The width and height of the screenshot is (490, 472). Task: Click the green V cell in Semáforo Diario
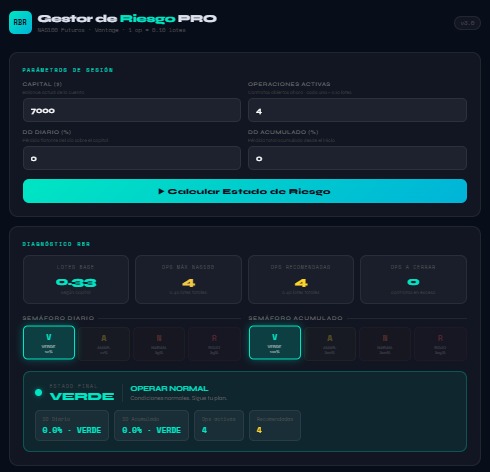click(49, 343)
